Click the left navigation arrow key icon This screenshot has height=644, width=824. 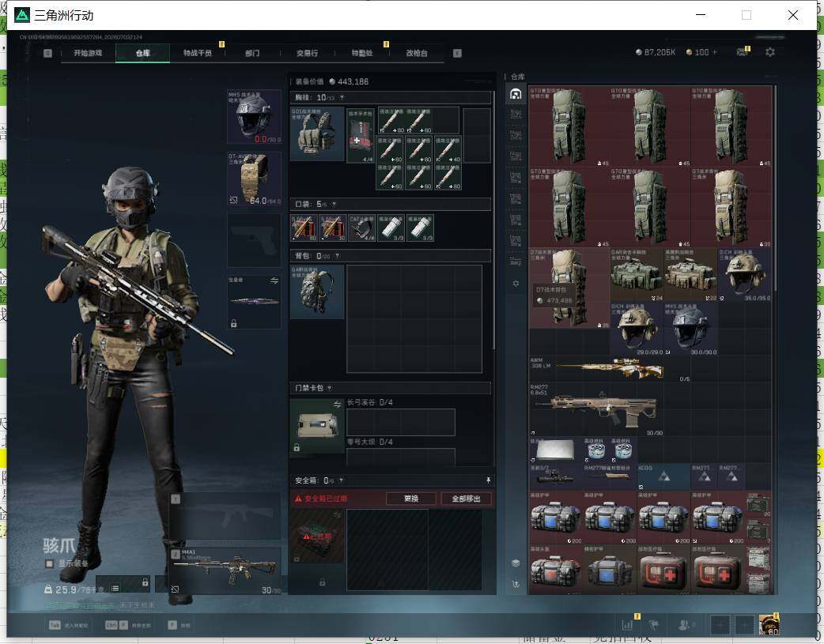point(47,53)
